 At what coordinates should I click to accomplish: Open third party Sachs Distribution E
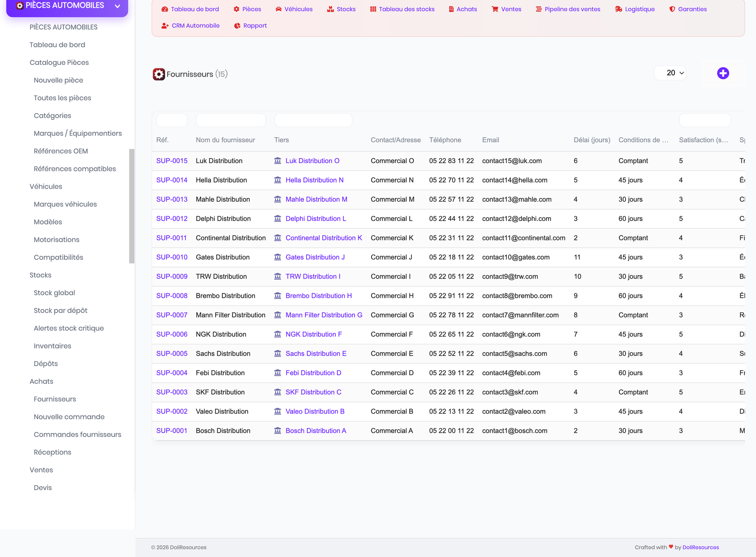(x=316, y=353)
